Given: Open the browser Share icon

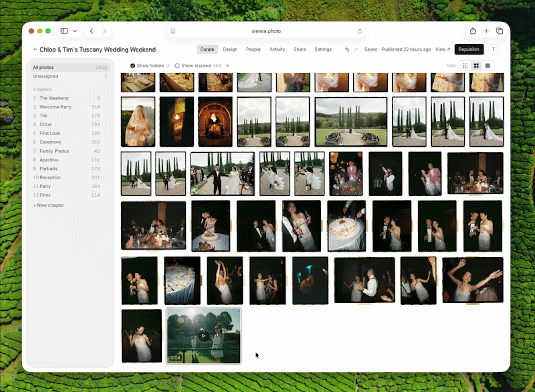Looking at the screenshot, I should [473, 31].
